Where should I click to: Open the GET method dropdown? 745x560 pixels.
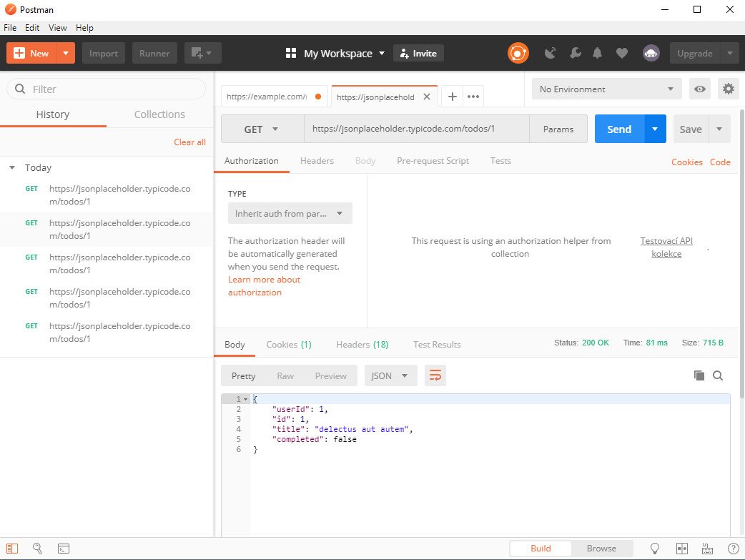point(262,129)
